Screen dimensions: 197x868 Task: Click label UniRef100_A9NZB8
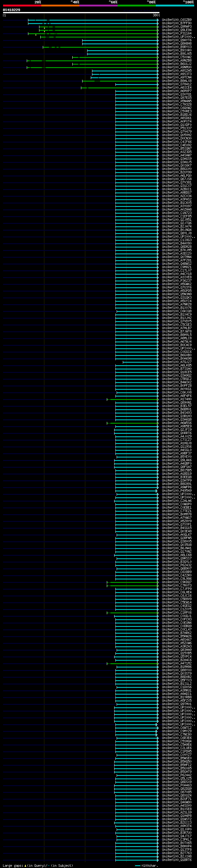[x=177, y=60]
